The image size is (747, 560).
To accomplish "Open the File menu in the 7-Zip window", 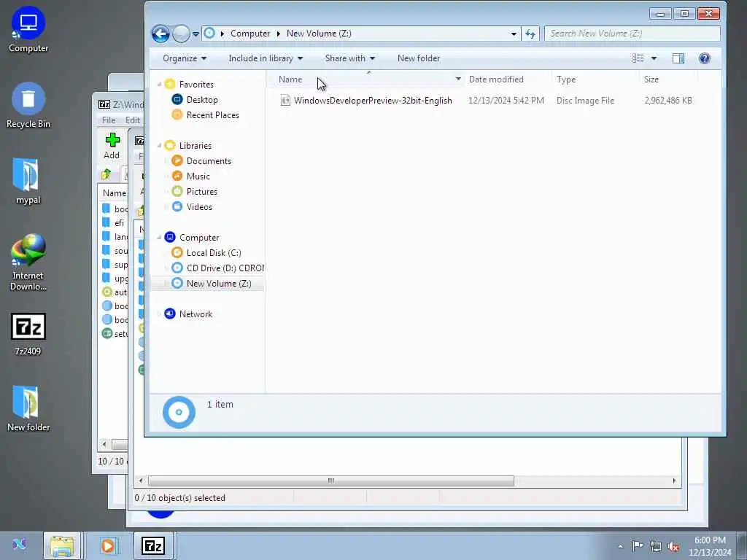I will pos(109,120).
